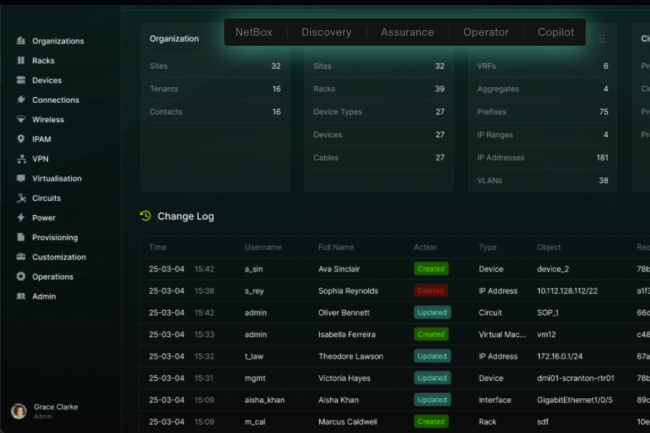This screenshot has width=650, height=433.
Task: Sort by the Full Name column
Action: click(x=336, y=247)
